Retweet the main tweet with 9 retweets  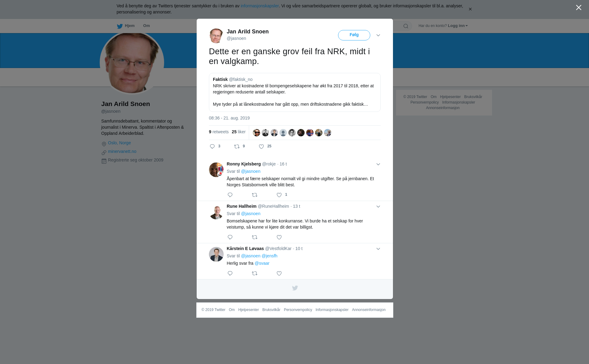237,146
